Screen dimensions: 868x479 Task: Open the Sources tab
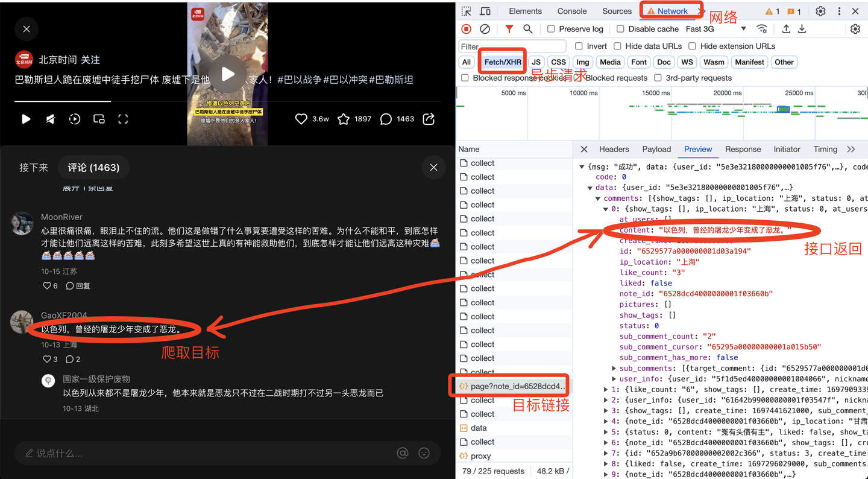coord(617,11)
